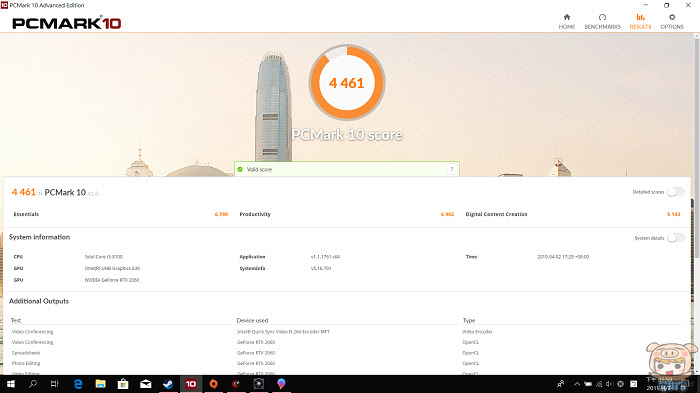Screen dimensions: 700x393
Task: Click the NVIDIA GeForce RTX 2060 value
Action: pos(112,280)
